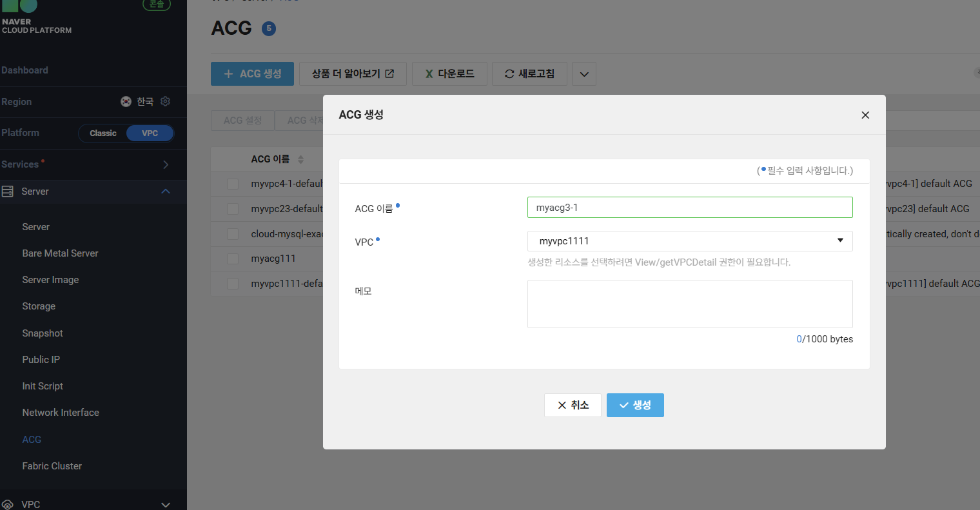This screenshot has height=510, width=980.
Task: Open Fabric Cluster menu item
Action: pyautogui.click(x=52, y=466)
